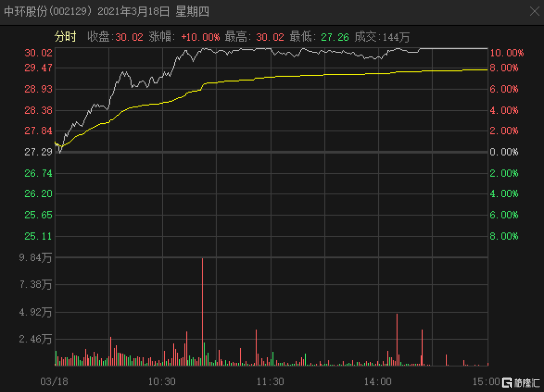
Task: Click the 最高: 30.02 value
Action: [270, 37]
